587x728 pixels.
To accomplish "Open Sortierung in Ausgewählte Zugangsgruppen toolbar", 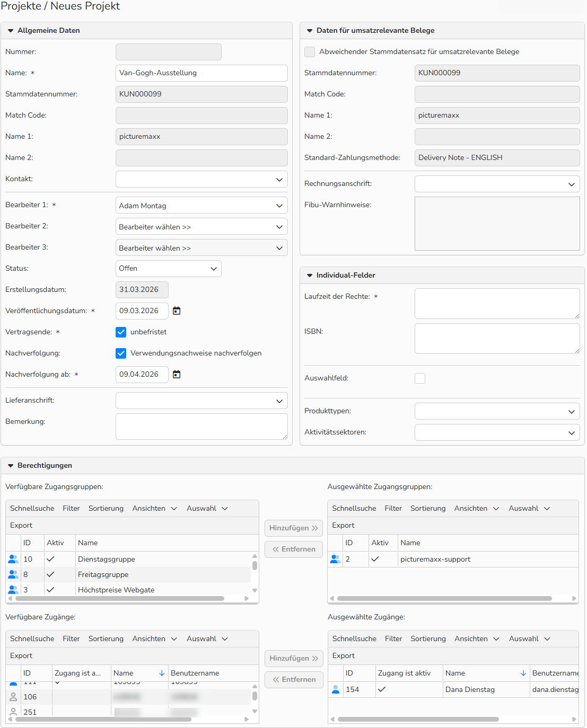I will click(428, 508).
